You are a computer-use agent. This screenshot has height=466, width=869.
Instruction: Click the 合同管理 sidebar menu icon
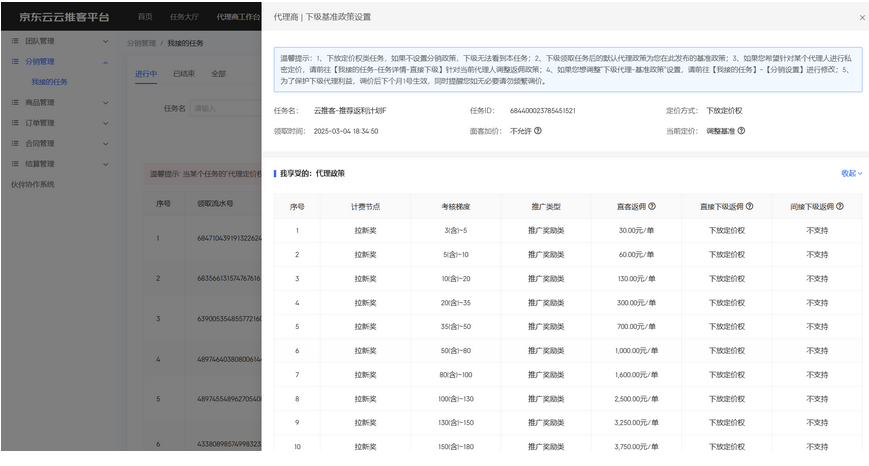coord(15,144)
